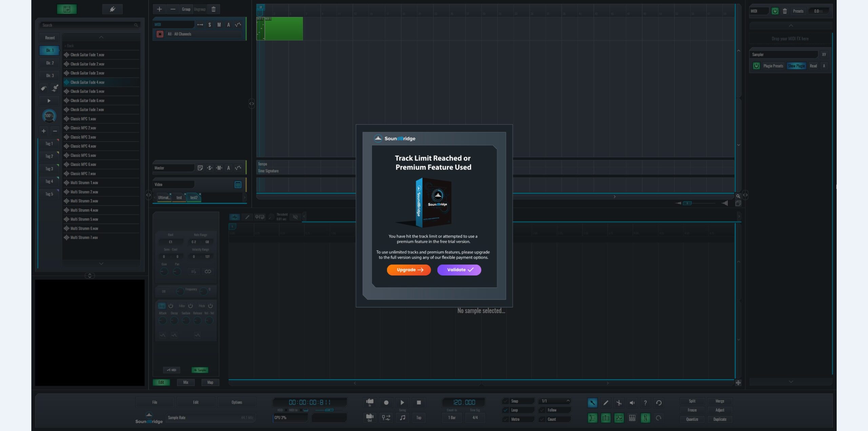Open the file browser panel icon
This screenshot has height=431, width=868.
(x=67, y=9)
